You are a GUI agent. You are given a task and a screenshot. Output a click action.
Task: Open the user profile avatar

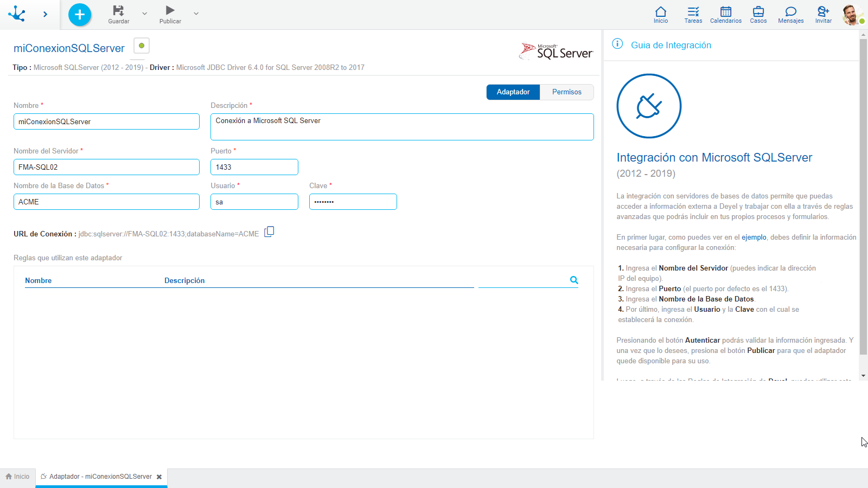(x=853, y=15)
